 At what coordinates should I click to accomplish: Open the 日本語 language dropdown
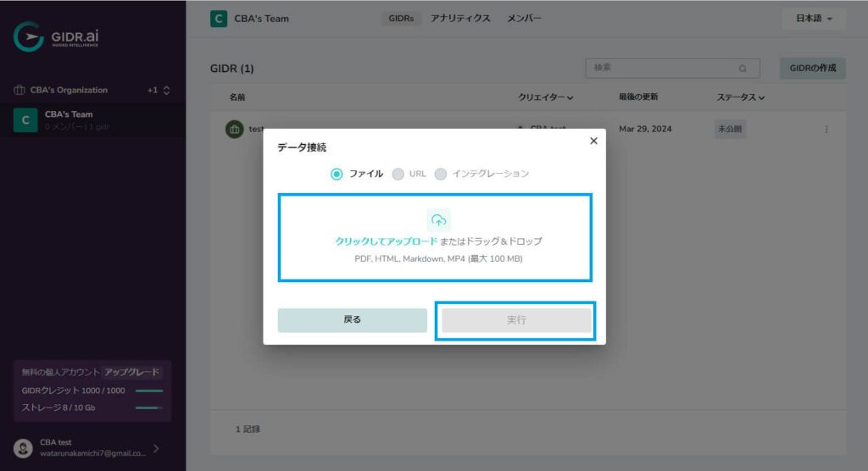point(814,19)
